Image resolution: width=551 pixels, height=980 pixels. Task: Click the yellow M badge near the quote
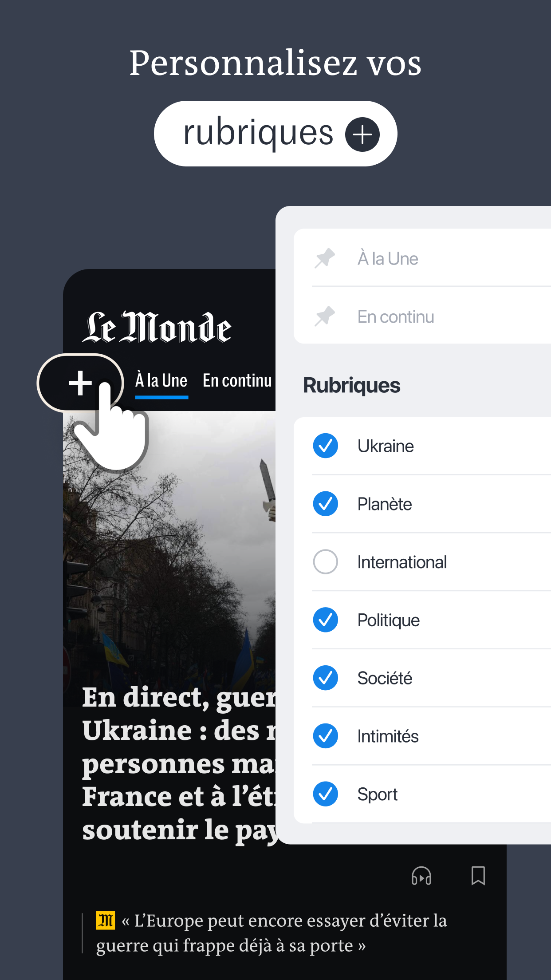(x=106, y=920)
